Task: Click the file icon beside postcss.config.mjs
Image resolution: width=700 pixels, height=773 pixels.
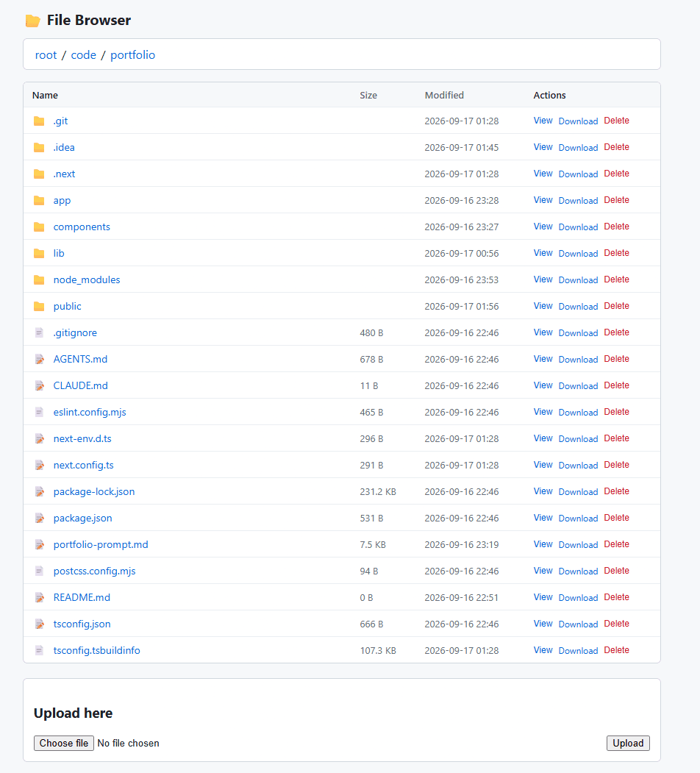Action: pyautogui.click(x=40, y=571)
